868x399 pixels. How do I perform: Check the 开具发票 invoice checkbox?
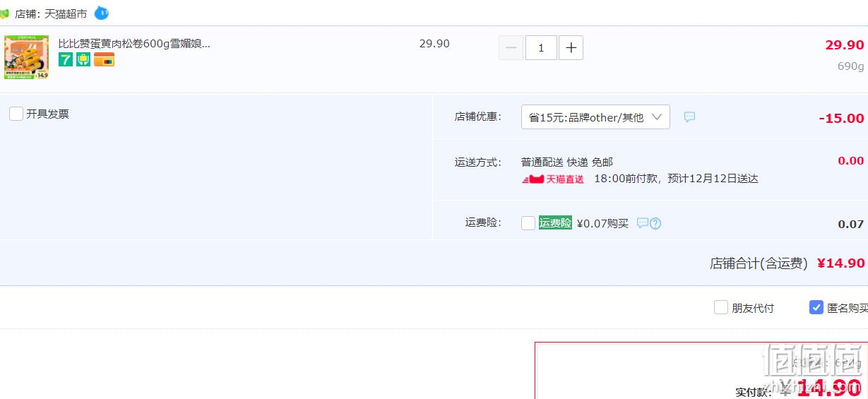point(16,114)
